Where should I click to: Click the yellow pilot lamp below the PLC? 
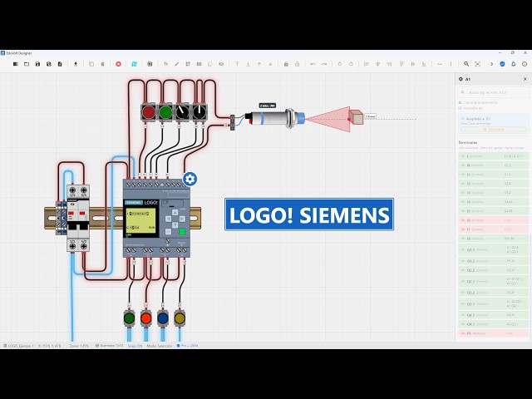(180, 318)
